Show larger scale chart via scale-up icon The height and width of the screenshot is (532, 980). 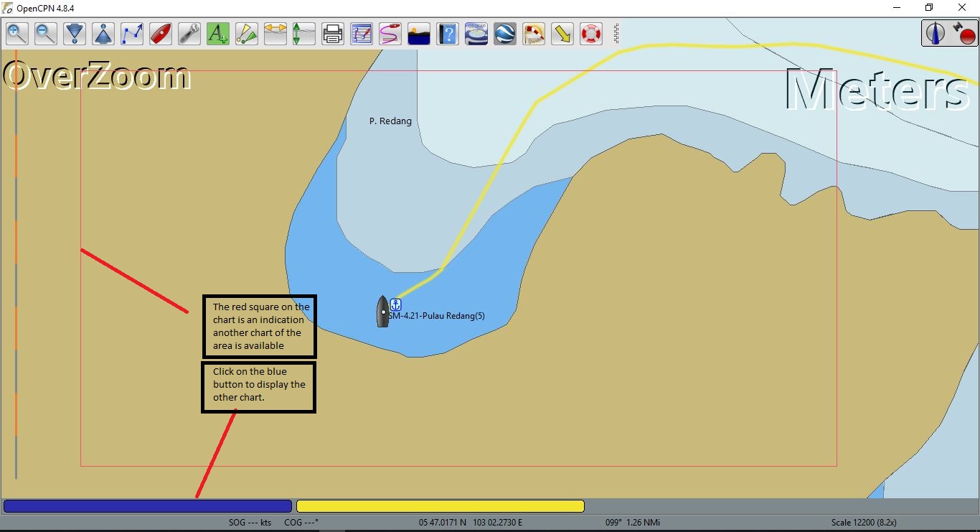click(103, 33)
